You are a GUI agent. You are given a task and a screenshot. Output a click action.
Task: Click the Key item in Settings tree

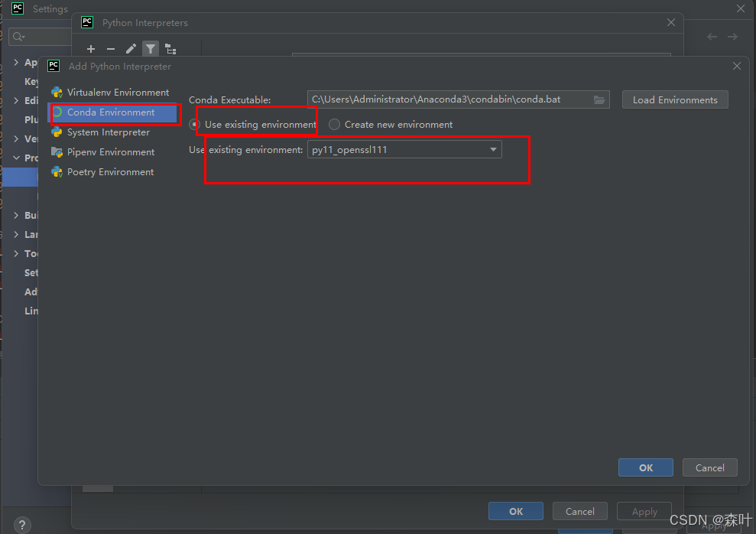(x=31, y=82)
